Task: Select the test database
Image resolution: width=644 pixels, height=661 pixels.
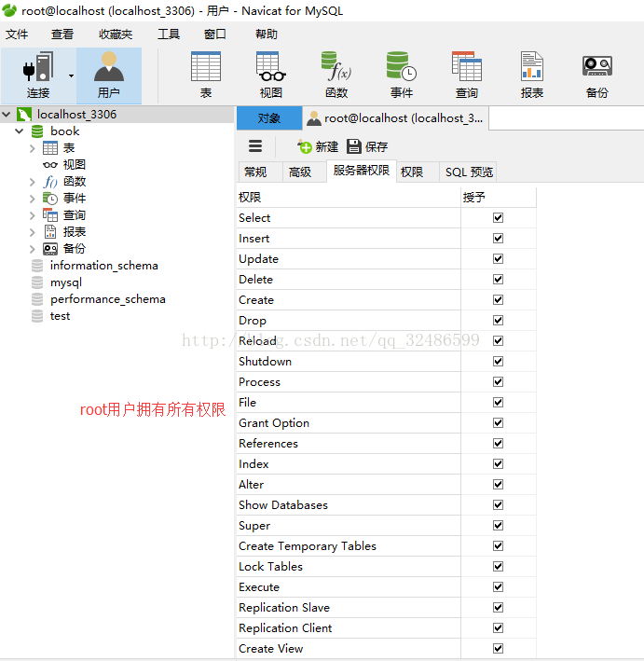Action: point(60,316)
